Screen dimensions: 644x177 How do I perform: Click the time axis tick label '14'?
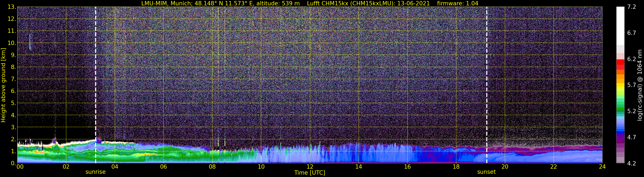pyautogui.click(x=358, y=167)
